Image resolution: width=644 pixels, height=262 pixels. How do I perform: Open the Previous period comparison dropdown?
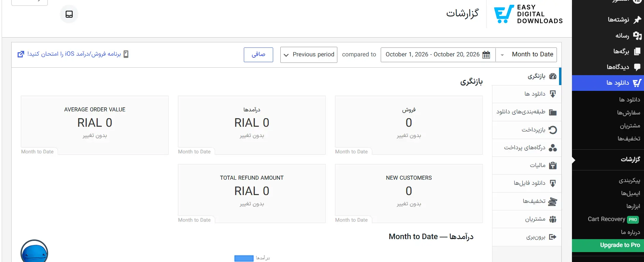tap(309, 55)
